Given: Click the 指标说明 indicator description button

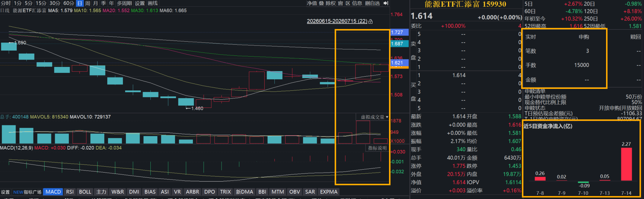Looking at the screenshot, I should tap(377, 148).
